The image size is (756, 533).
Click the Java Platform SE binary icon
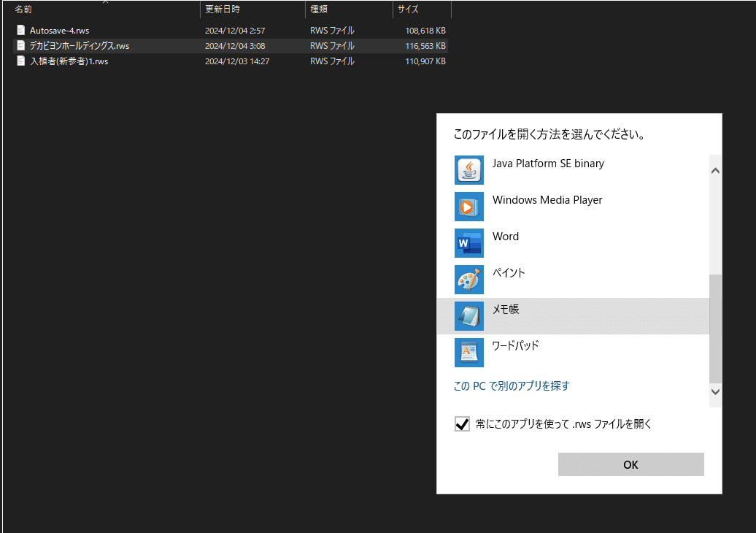tap(468, 170)
